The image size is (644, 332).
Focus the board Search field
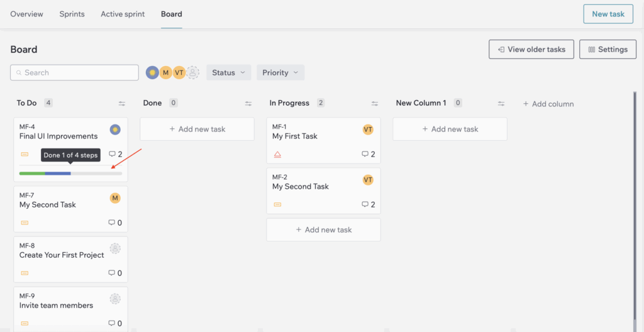point(75,73)
